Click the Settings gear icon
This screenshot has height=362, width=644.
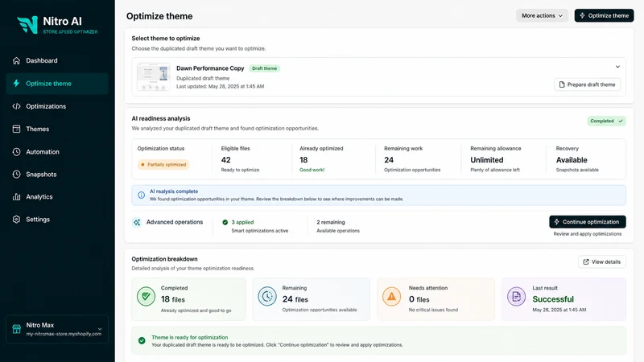[x=16, y=220]
